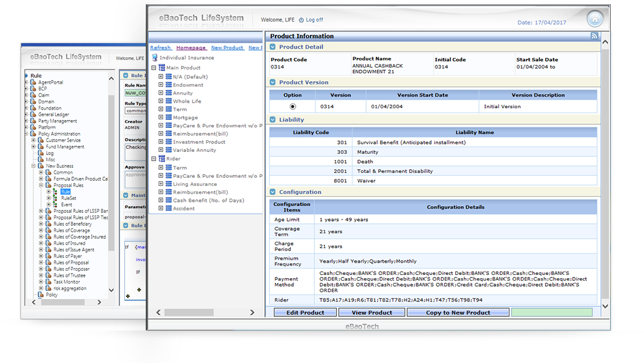This screenshot has width=644, height=363.
Task: Click the Log off power icon
Action: pos(301,20)
